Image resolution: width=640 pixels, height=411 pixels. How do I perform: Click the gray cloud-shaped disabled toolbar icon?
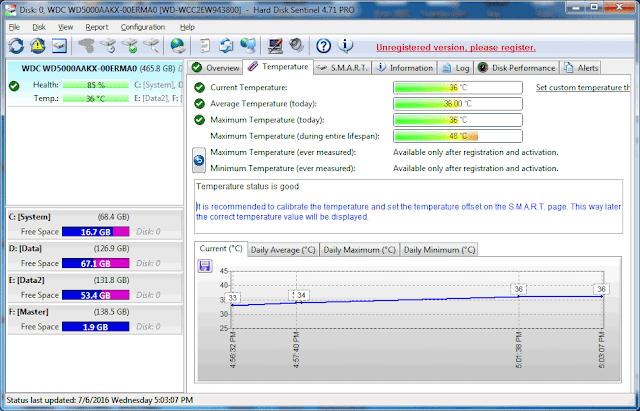pyautogui.click(x=86, y=46)
